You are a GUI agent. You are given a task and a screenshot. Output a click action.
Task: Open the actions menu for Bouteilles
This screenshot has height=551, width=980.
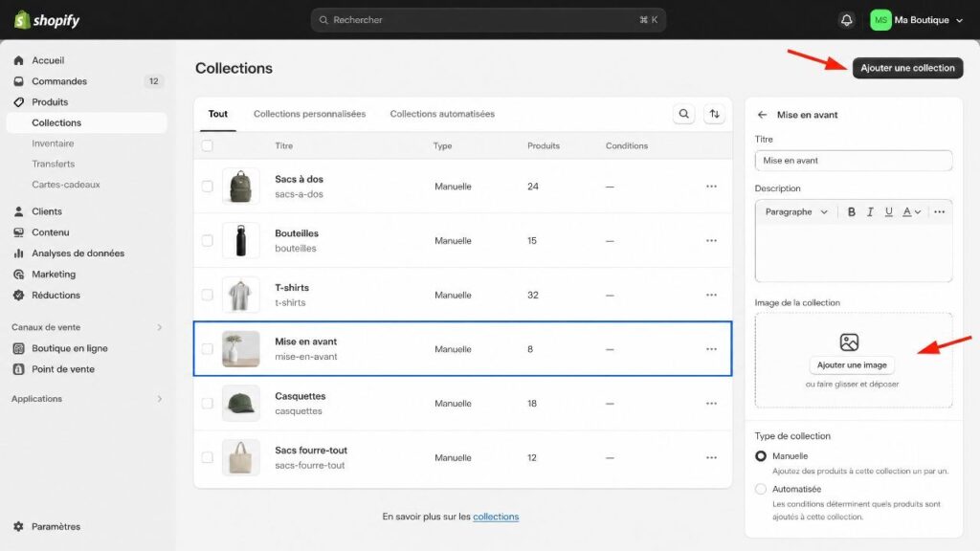(711, 240)
